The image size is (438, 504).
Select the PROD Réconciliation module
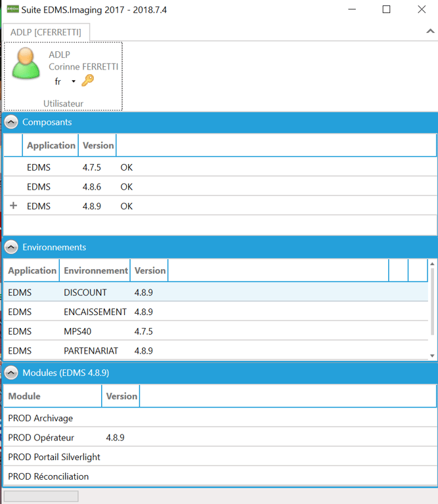tap(220, 476)
